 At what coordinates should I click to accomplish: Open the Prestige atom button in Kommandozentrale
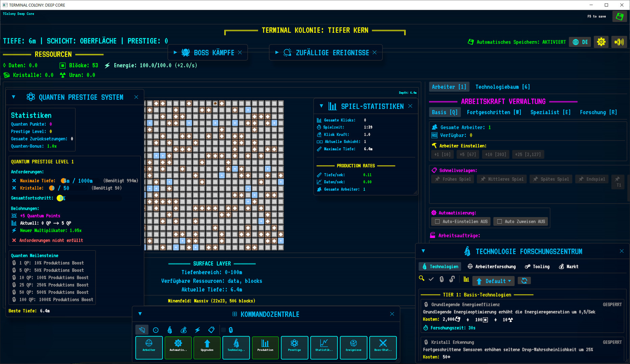click(x=294, y=347)
